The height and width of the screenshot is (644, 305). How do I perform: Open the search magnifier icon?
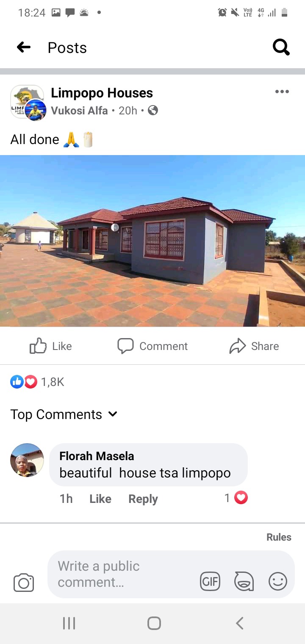click(x=281, y=47)
